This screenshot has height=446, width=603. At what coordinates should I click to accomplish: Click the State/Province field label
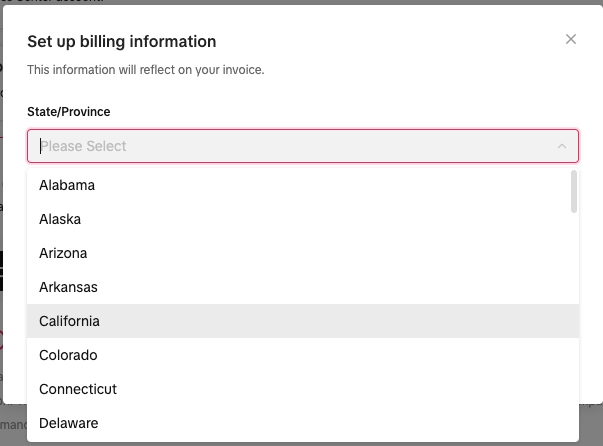click(x=69, y=111)
